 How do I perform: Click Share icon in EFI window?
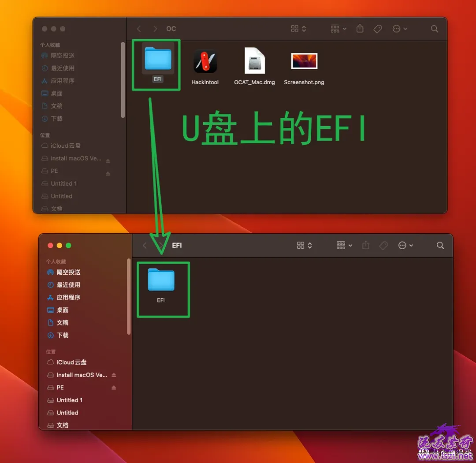tap(366, 245)
